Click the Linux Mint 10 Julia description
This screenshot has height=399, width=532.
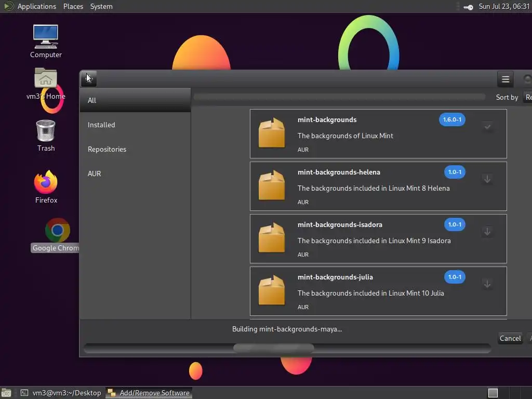(x=371, y=293)
